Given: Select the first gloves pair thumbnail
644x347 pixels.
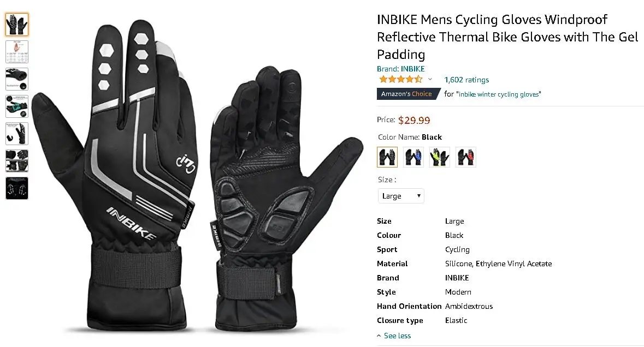Looking at the screenshot, I should tap(17, 24).
